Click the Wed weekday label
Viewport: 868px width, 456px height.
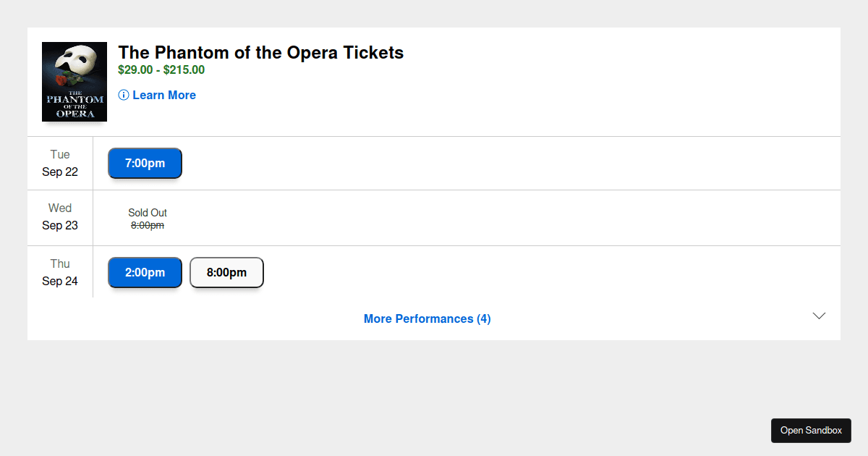pyautogui.click(x=60, y=208)
